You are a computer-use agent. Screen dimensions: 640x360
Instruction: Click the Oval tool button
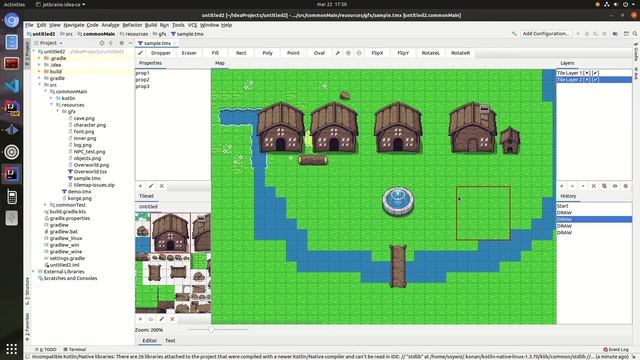coord(319,53)
